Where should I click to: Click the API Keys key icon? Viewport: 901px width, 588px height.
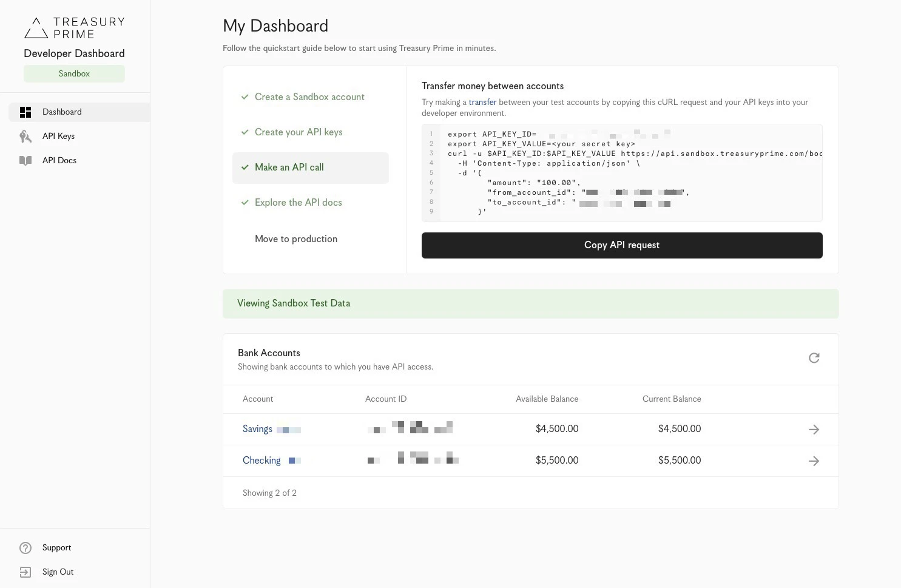(x=25, y=136)
